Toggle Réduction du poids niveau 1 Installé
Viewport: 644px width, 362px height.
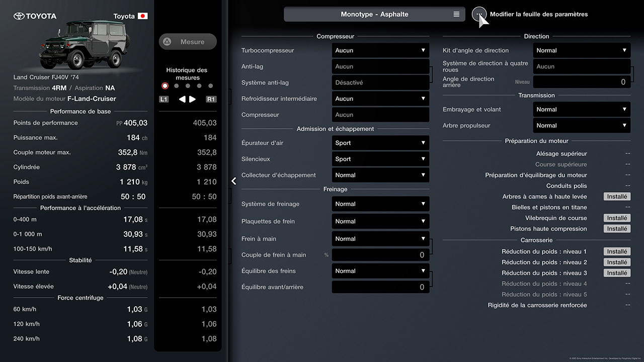pos(617,251)
